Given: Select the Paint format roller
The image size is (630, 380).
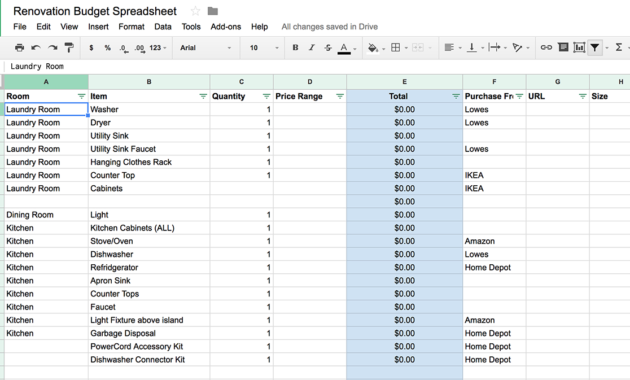Looking at the screenshot, I should [69, 48].
